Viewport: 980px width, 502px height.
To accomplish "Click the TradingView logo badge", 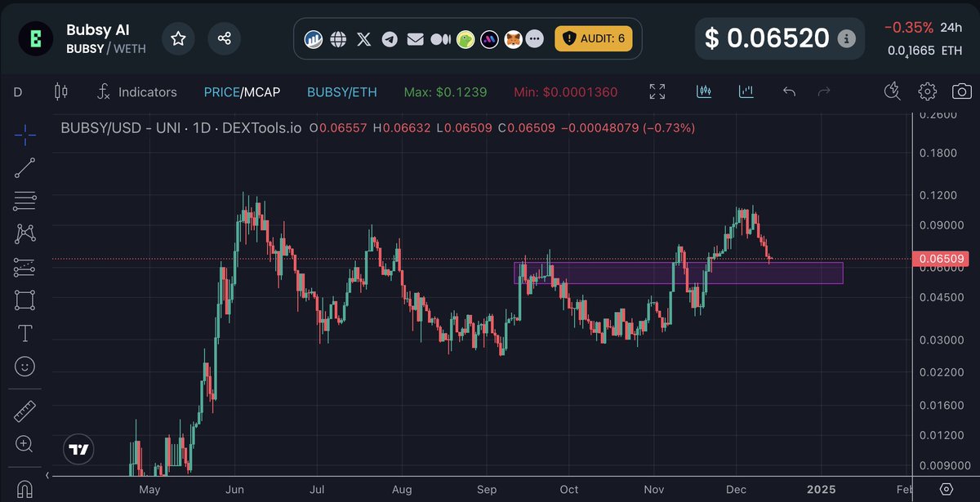I will pyautogui.click(x=79, y=449).
